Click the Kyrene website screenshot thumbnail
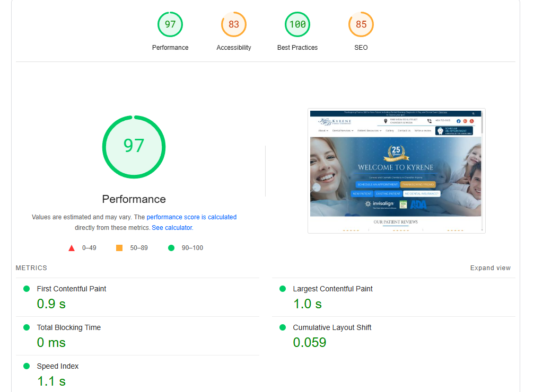 pos(397,171)
